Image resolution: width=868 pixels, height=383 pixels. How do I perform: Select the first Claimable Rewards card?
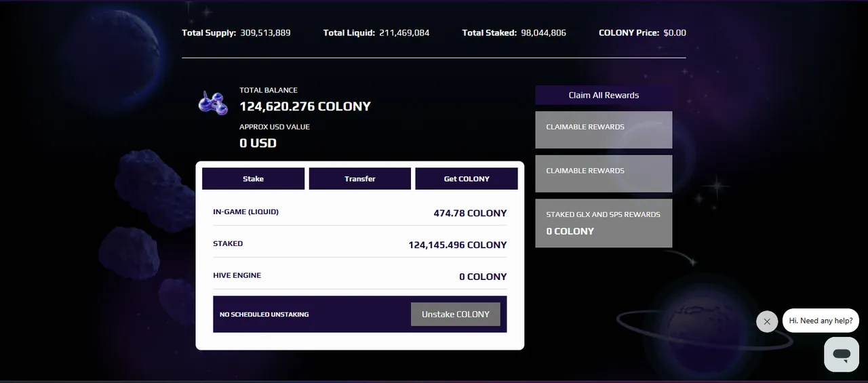[x=604, y=129]
